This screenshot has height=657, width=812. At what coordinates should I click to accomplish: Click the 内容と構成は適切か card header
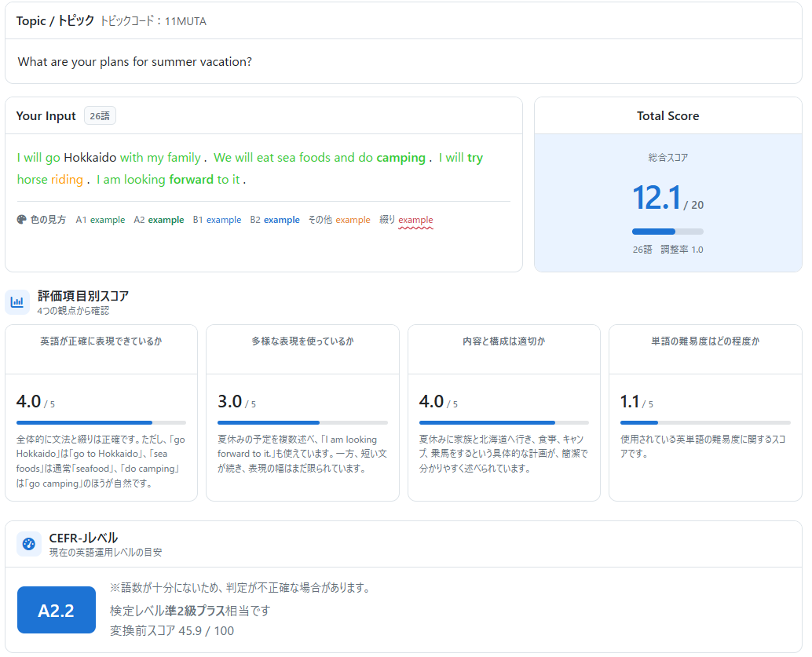coord(504,341)
